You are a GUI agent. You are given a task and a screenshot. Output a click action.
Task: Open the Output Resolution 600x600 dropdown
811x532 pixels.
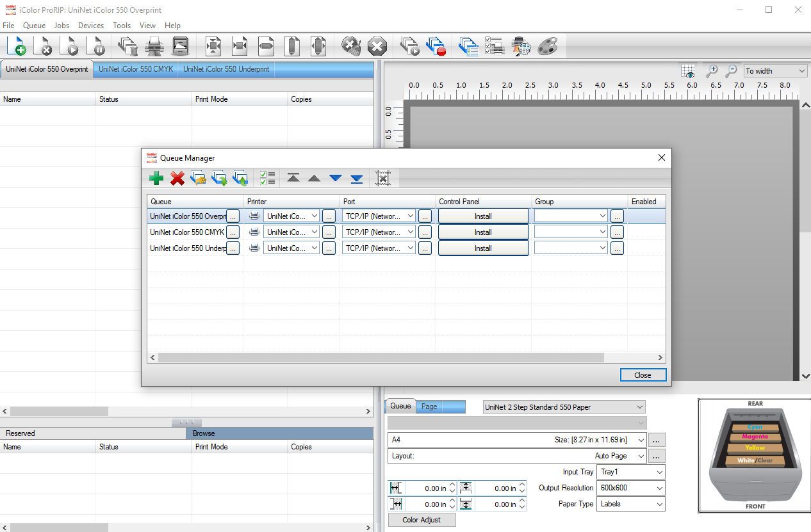(x=659, y=488)
